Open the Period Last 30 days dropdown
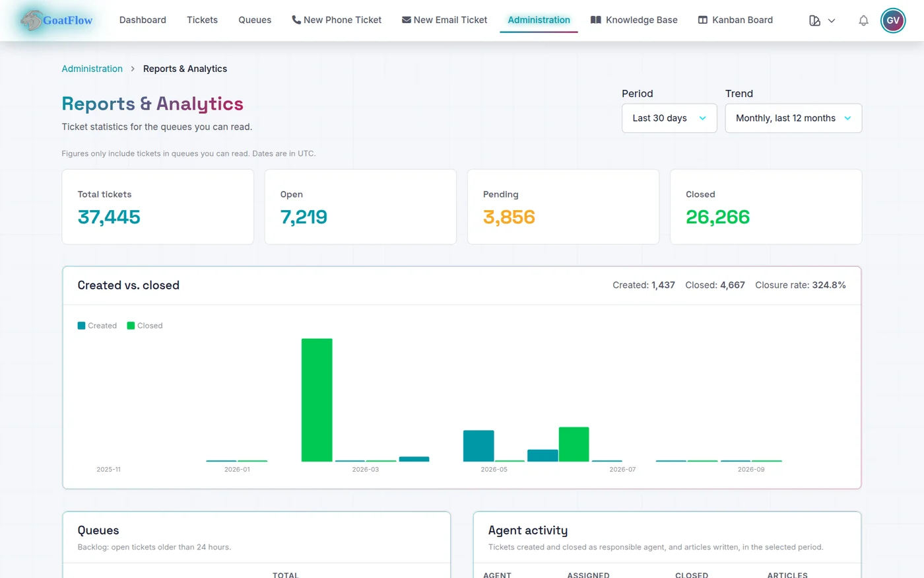 (x=669, y=118)
